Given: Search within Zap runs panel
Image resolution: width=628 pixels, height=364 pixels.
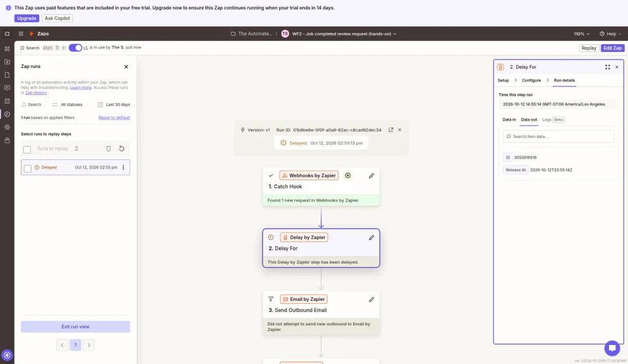Looking at the screenshot, I should (x=31, y=104).
